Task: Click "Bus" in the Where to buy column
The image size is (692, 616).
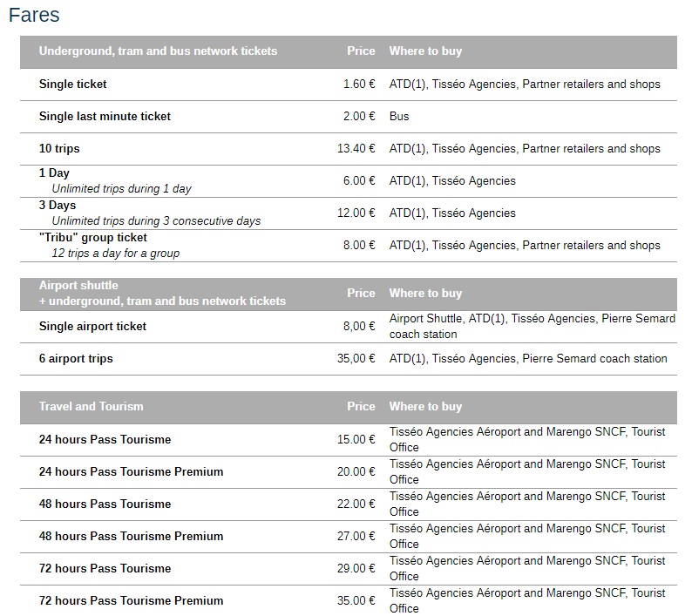Action: pyautogui.click(x=399, y=117)
